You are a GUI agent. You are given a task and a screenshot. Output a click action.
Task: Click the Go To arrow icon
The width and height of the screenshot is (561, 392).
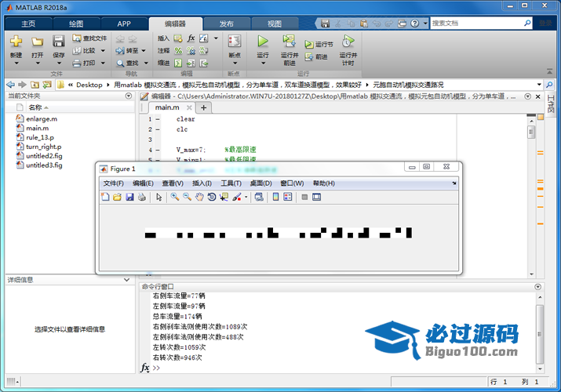[120, 51]
